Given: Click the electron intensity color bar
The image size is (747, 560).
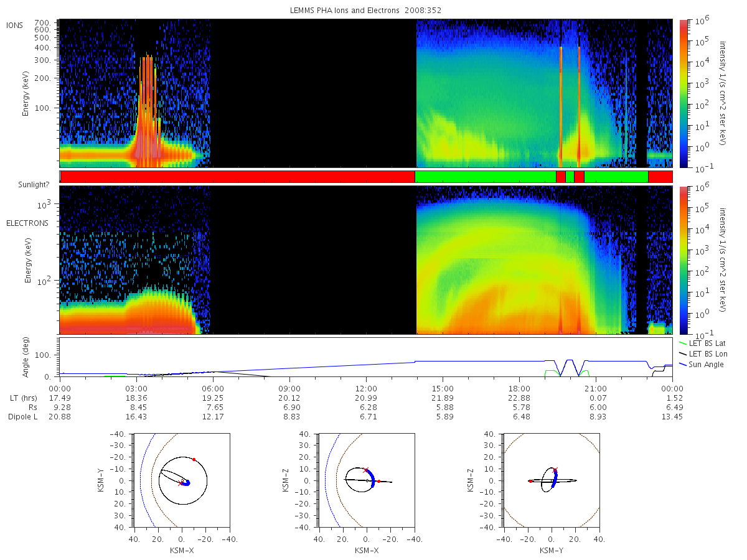Looking at the screenshot, I should click(x=684, y=260).
